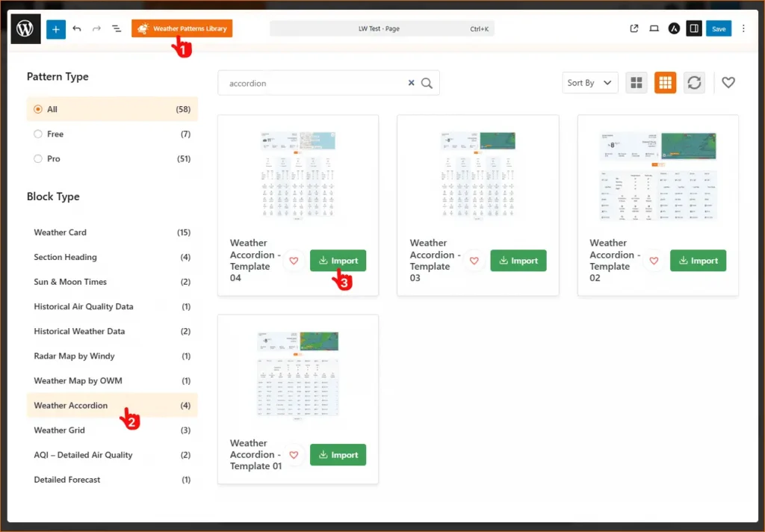Open the document list view icon
Viewport: 765px width, 532px height.
116,28
